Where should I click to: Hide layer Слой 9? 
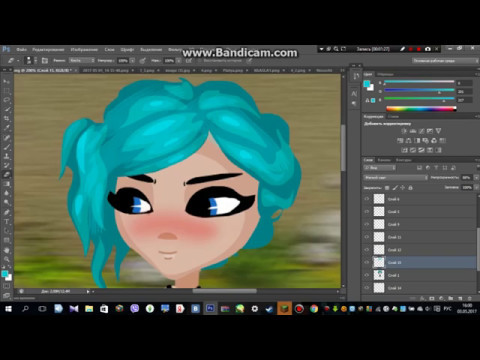(367, 224)
